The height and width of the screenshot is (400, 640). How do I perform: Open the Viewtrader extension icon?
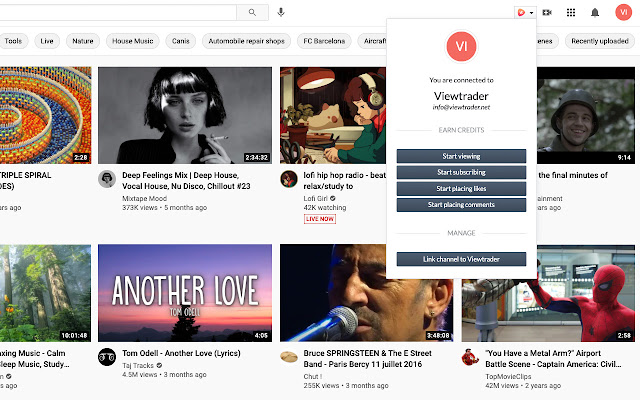pyautogui.click(x=521, y=12)
